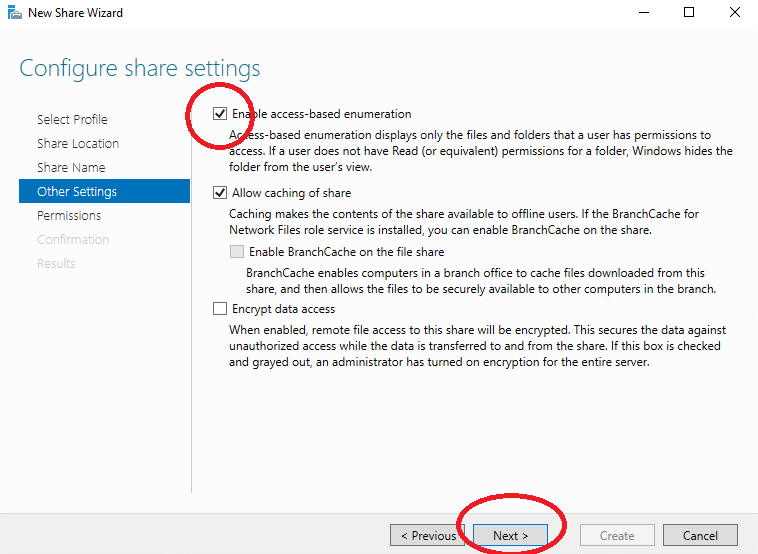Select the Other Settings step
The height and width of the screenshot is (554, 758).
tap(104, 191)
